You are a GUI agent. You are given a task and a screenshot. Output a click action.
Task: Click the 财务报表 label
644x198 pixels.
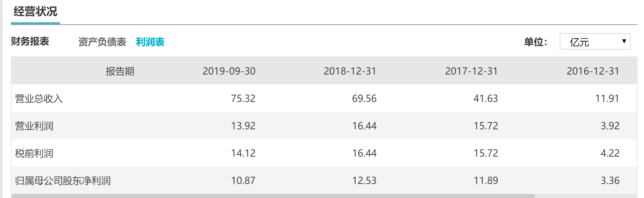point(30,41)
